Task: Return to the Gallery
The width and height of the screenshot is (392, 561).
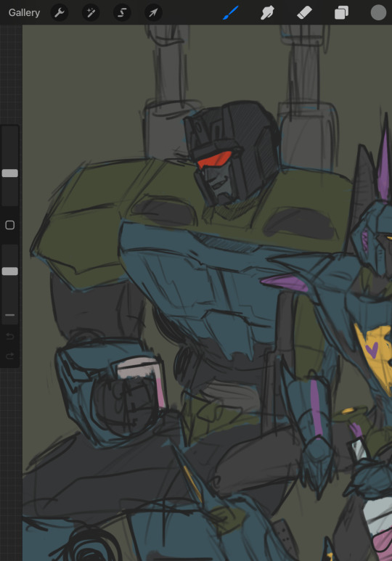Action: [x=24, y=12]
